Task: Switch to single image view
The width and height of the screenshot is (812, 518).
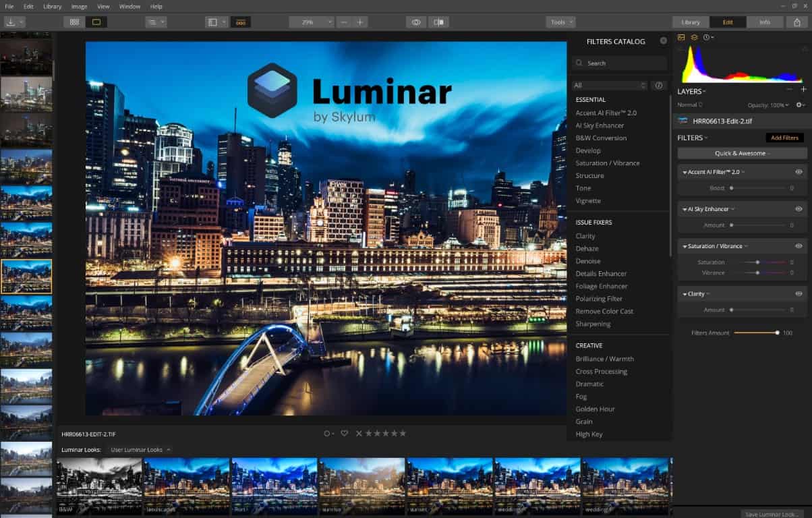Action: point(96,22)
